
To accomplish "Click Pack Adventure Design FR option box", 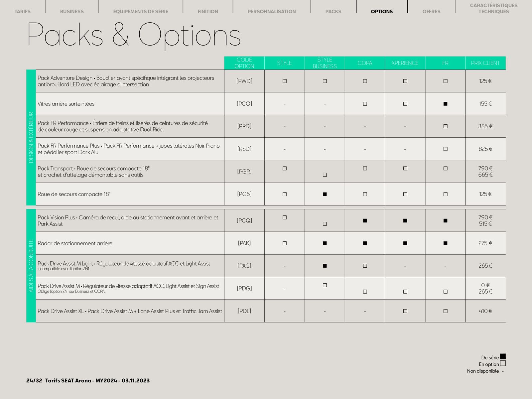I will 445,81.
